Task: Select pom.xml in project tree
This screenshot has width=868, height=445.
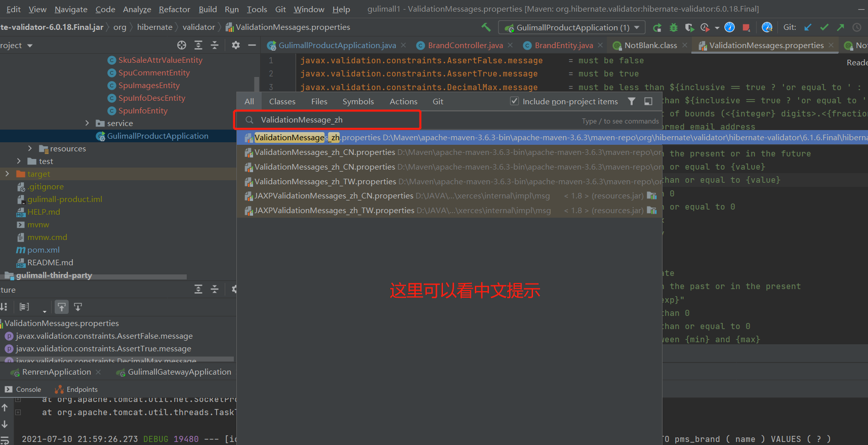Action: [43, 250]
